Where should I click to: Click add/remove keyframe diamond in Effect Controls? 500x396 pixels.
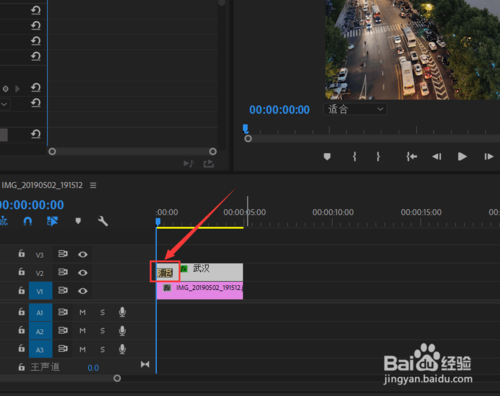[5, 89]
